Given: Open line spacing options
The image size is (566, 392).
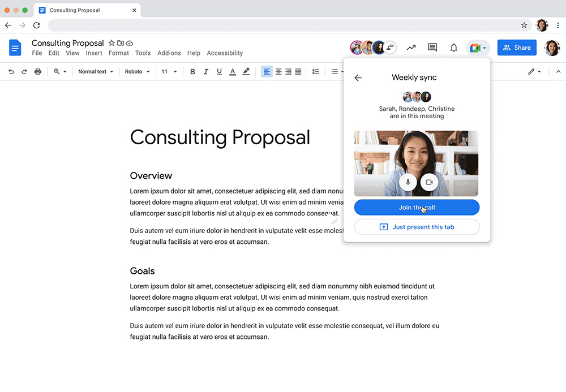Looking at the screenshot, I should [315, 71].
